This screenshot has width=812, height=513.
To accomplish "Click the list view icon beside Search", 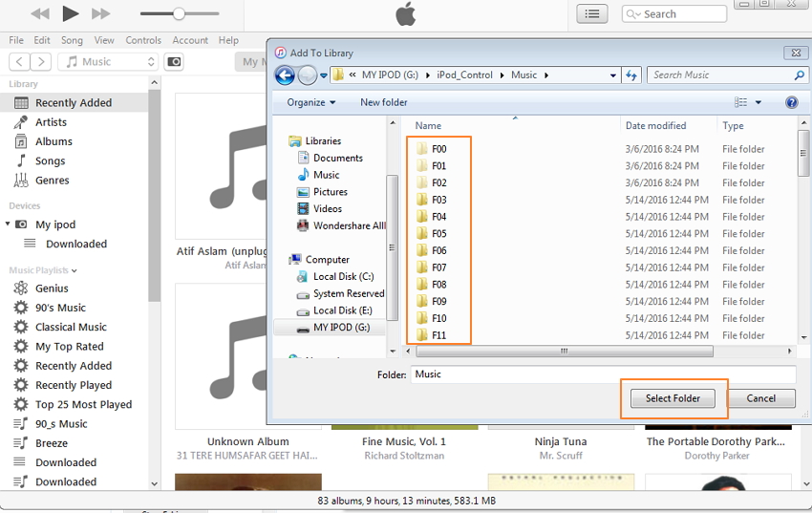I will click(592, 13).
